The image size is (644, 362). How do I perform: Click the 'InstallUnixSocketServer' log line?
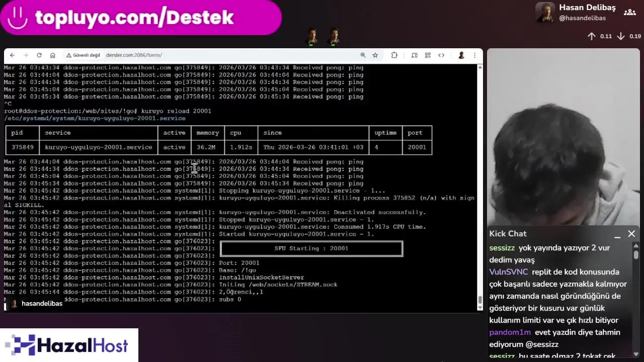pos(261,278)
